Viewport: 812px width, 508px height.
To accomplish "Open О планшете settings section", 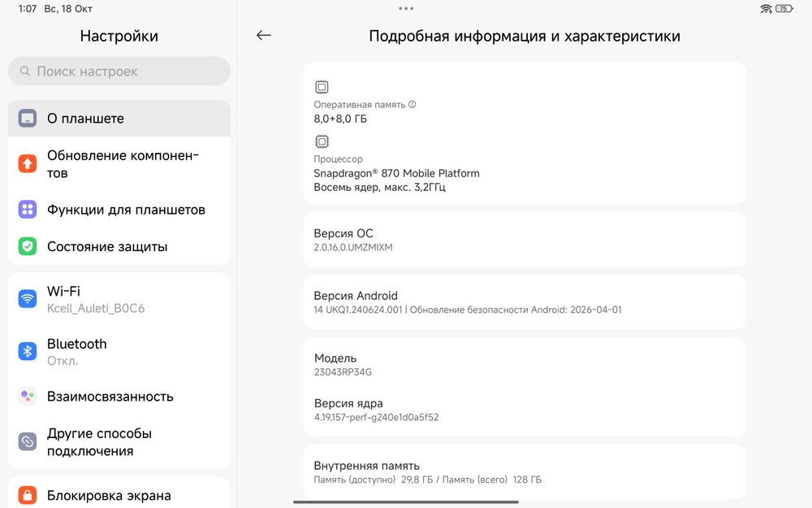I will click(x=119, y=118).
